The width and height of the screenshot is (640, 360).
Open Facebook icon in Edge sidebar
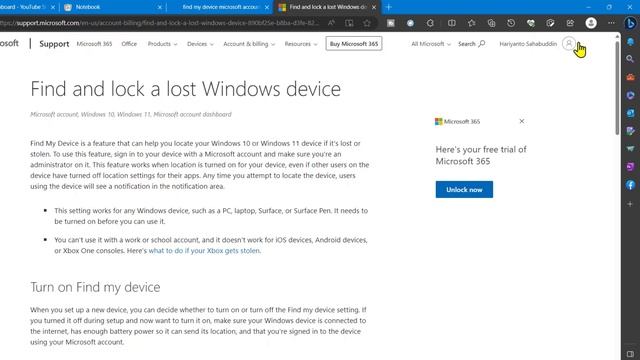[630, 185]
